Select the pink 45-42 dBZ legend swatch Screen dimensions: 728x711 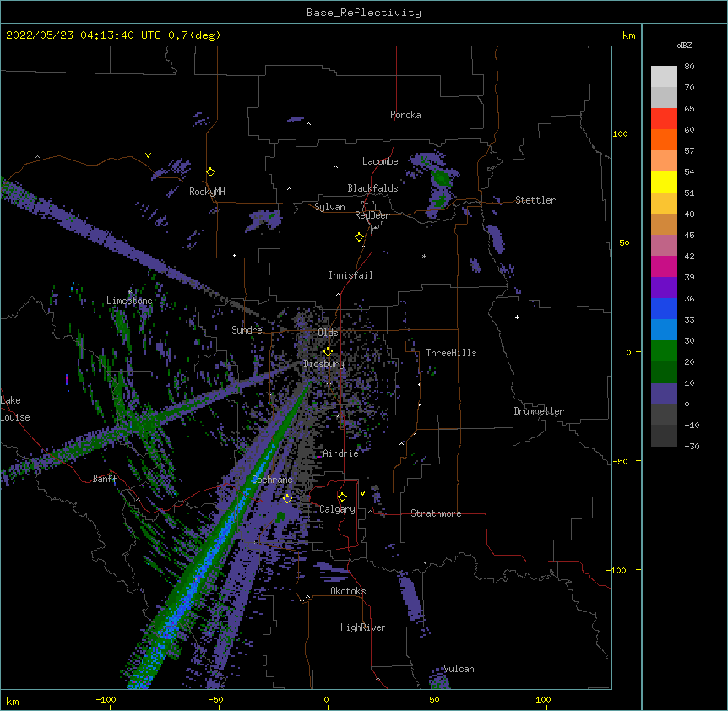664,246
